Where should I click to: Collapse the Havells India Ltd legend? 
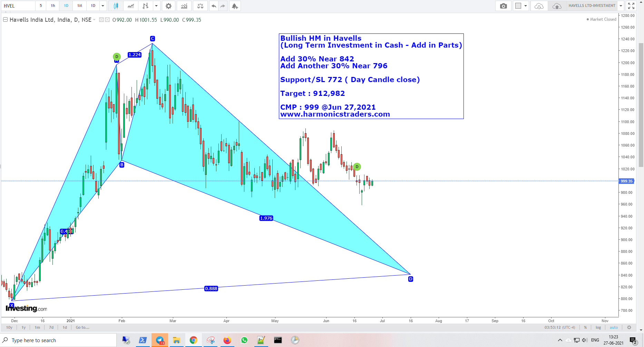pos(5,20)
